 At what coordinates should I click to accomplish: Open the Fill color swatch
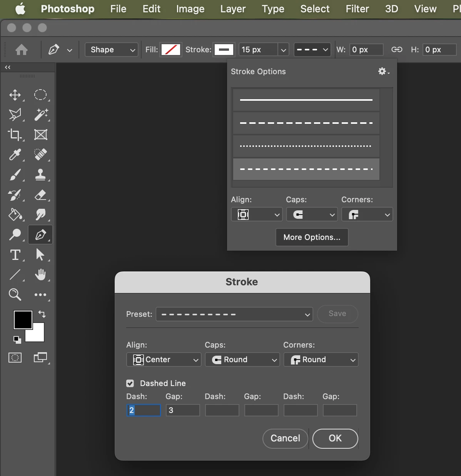[x=171, y=50]
